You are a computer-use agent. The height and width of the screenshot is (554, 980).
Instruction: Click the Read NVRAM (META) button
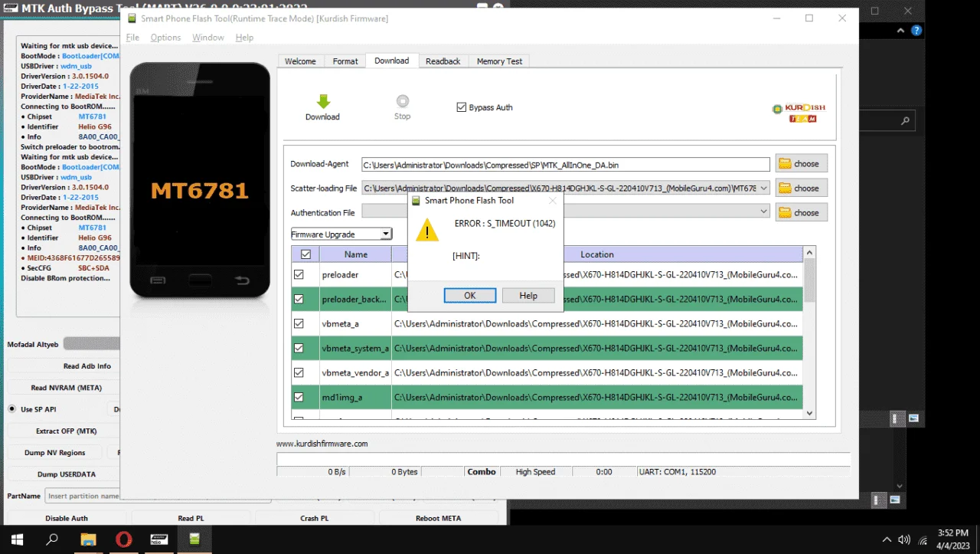(66, 388)
